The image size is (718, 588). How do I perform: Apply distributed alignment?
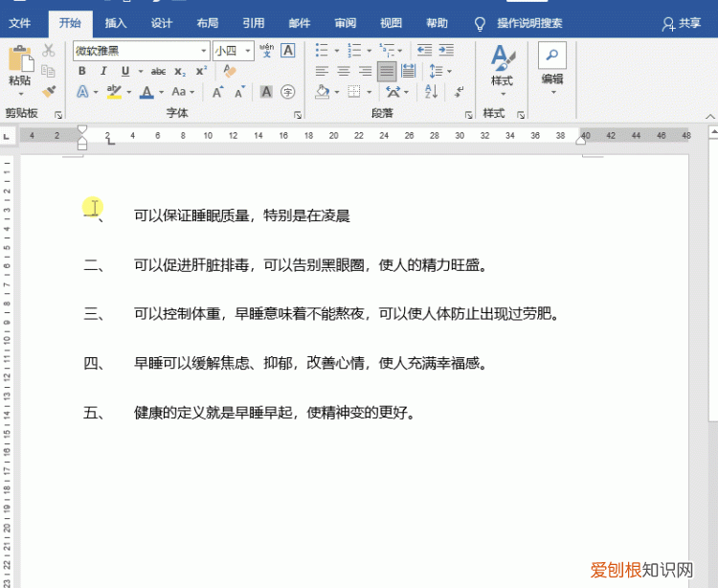tap(408, 71)
